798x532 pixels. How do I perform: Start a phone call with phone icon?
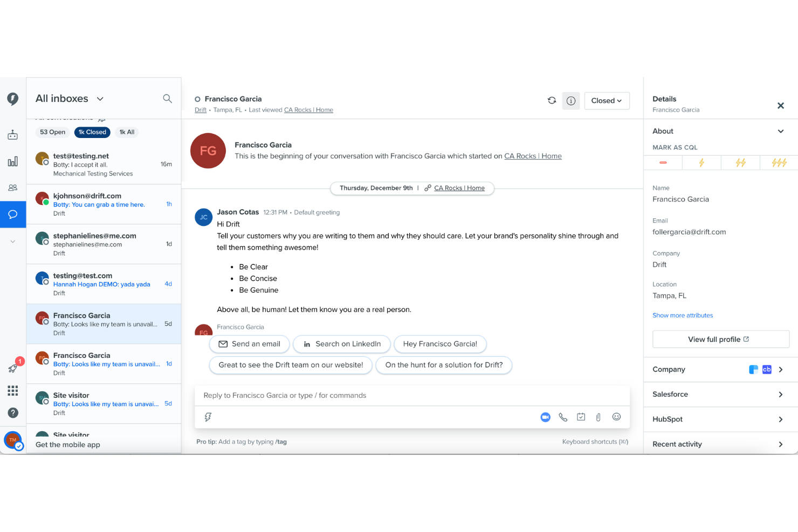(x=563, y=417)
